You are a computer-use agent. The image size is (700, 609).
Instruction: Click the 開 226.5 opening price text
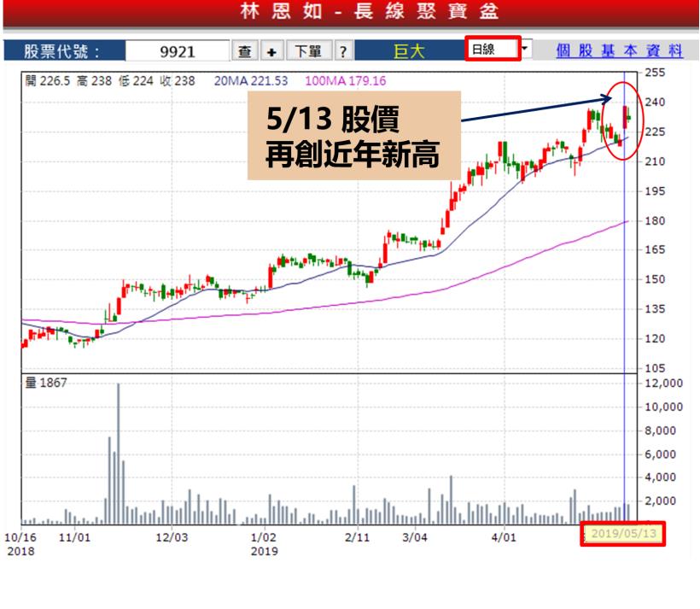pos(48,81)
